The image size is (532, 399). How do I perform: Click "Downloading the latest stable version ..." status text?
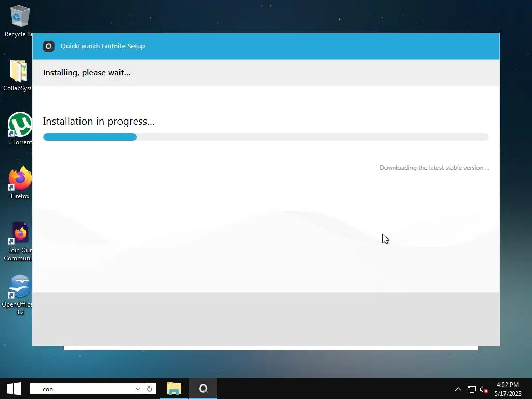pyautogui.click(x=434, y=168)
